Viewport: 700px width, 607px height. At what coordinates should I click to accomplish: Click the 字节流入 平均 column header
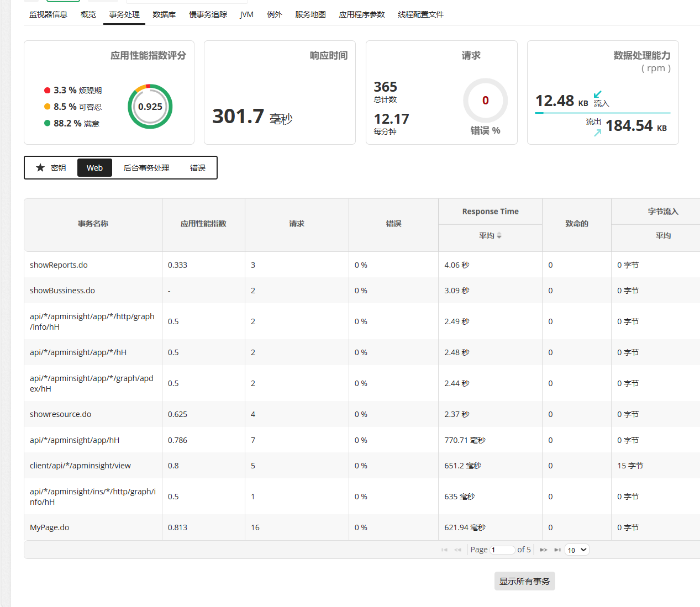tap(663, 236)
